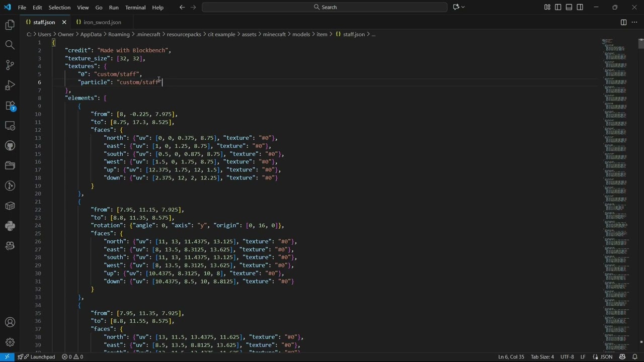Open editor More Actions ellipsis menu

pyautogui.click(x=634, y=22)
